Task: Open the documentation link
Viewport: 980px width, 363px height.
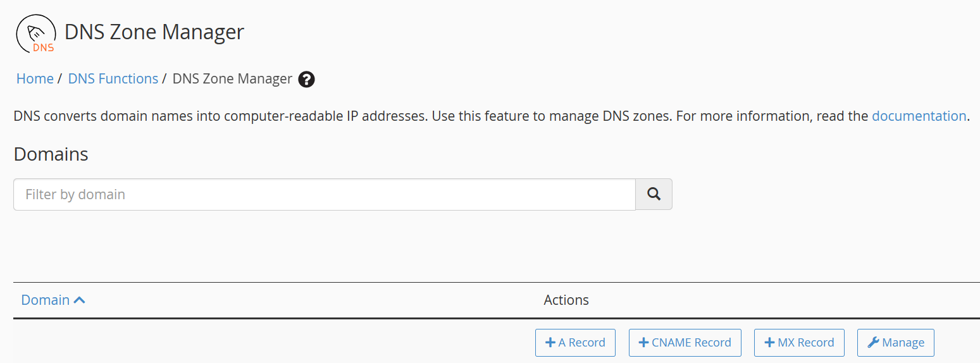Action: (919, 116)
